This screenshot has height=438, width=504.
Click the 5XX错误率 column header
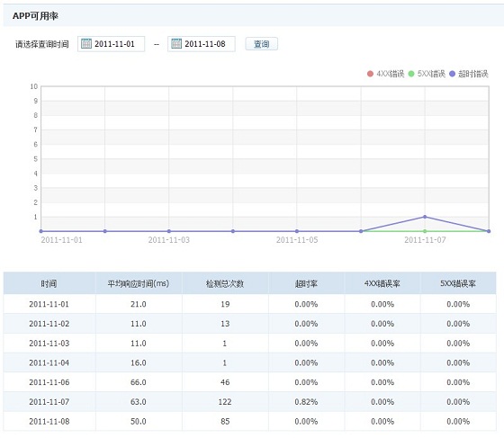point(458,283)
